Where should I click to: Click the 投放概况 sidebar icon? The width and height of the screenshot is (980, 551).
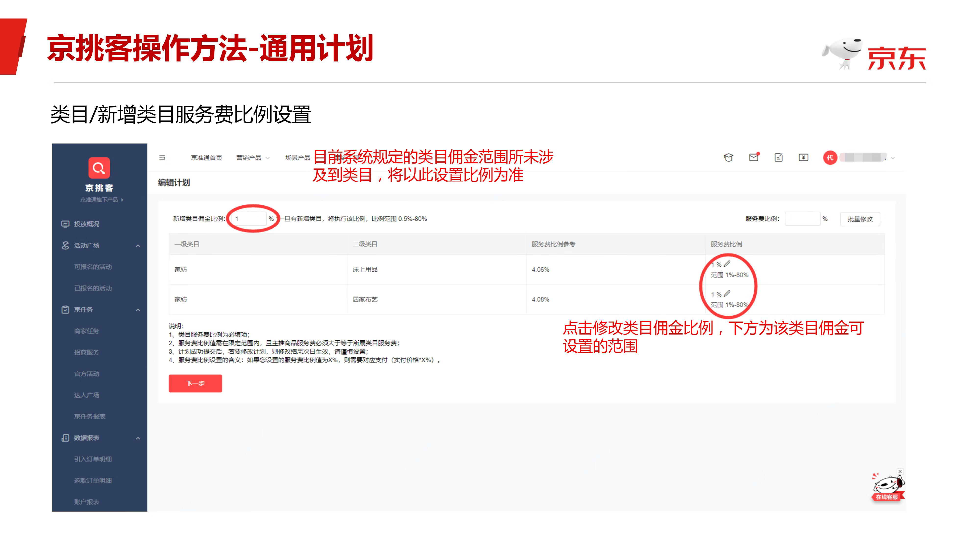[65, 224]
